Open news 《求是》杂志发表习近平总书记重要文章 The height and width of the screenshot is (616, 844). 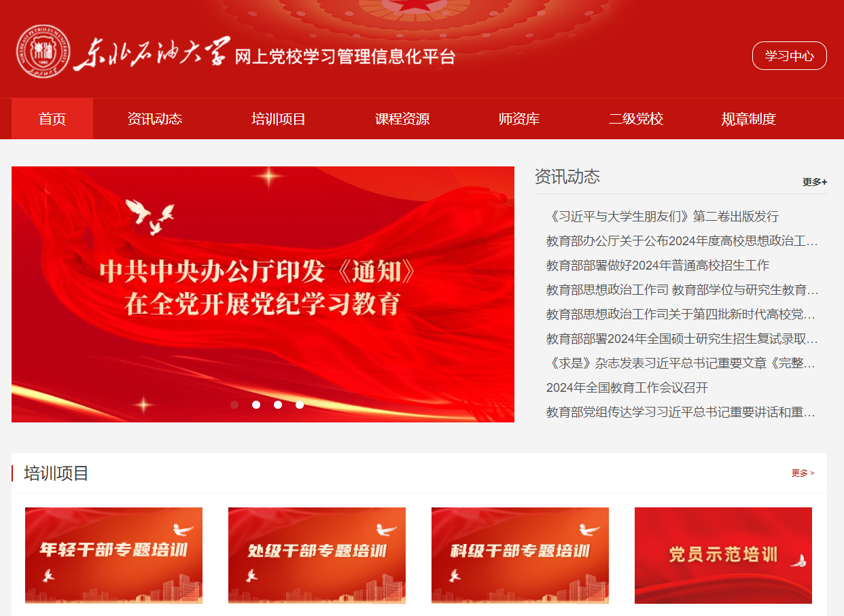(x=682, y=363)
